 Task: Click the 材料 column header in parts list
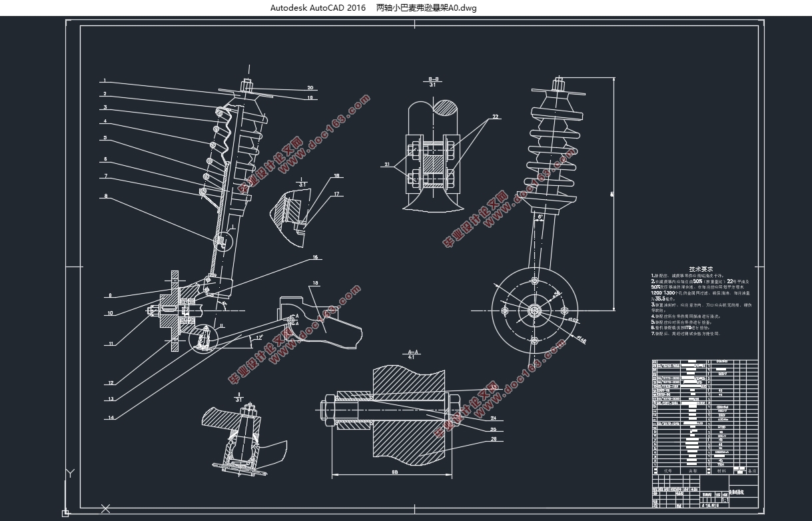721,470
